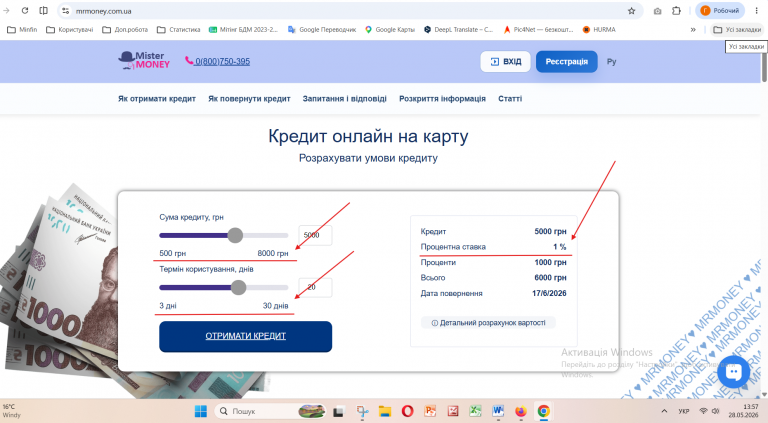Open the Робочий profile button

(x=720, y=11)
